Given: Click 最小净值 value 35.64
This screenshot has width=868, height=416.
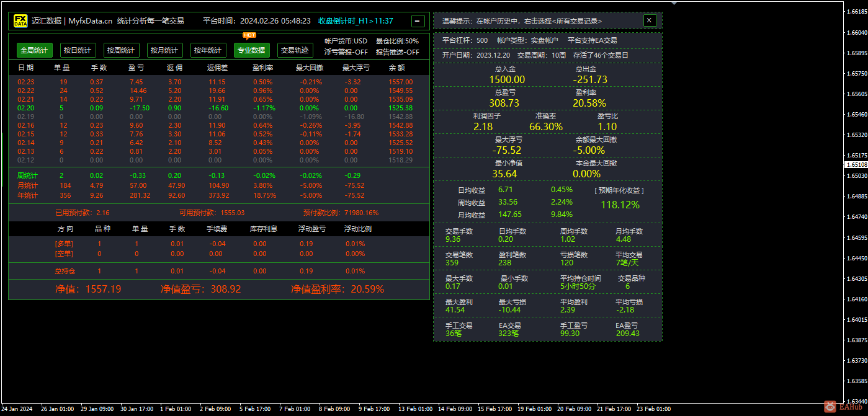Looking at the screenshot, I should tap(504, 174).
